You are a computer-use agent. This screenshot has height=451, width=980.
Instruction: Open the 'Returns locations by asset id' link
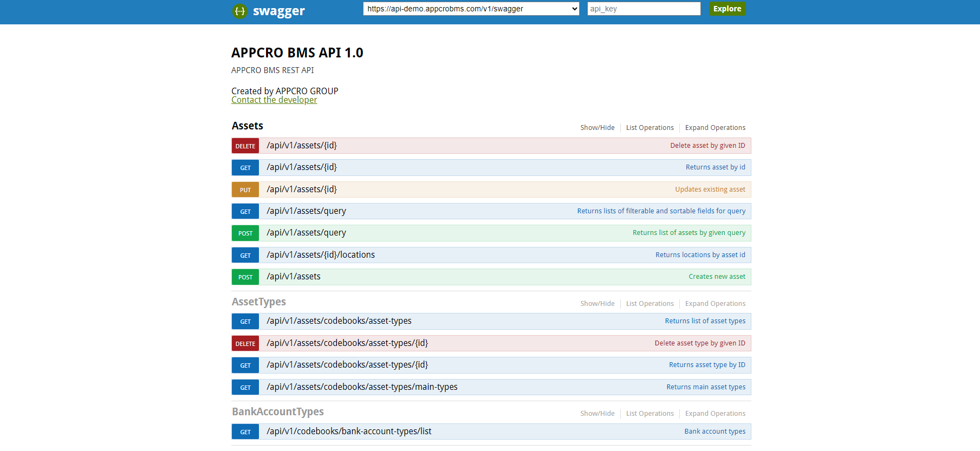point(700,255)
